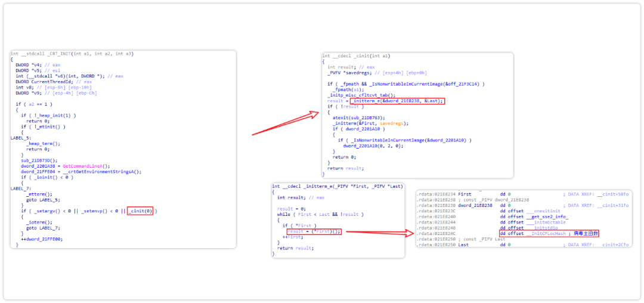Click the '_setargv()' call in the condition
This screenshot has height=303, width=644.
point(48,211)
